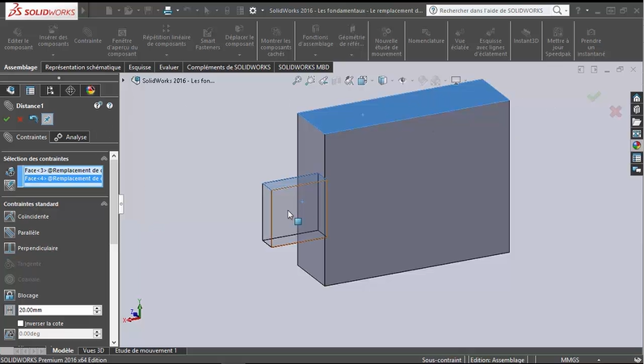
Task: Toggle the pushpin keep-visible button
Action: [x=47, y=119]
